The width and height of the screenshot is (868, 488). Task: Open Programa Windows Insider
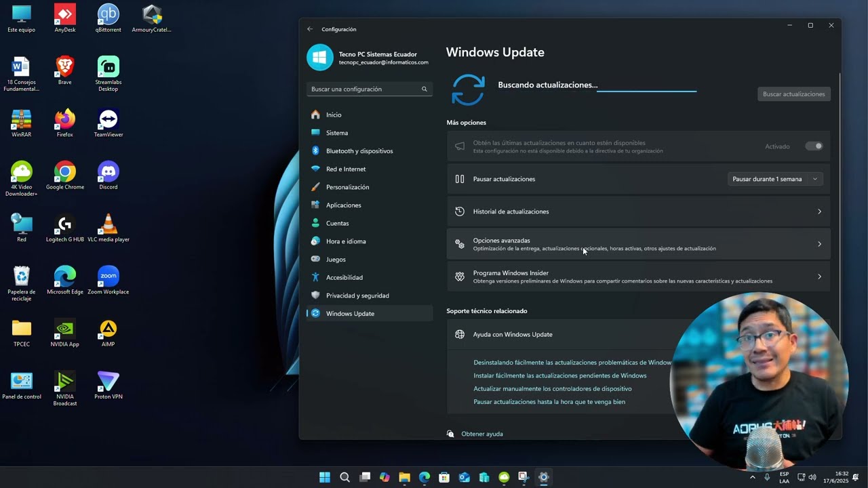638,277
